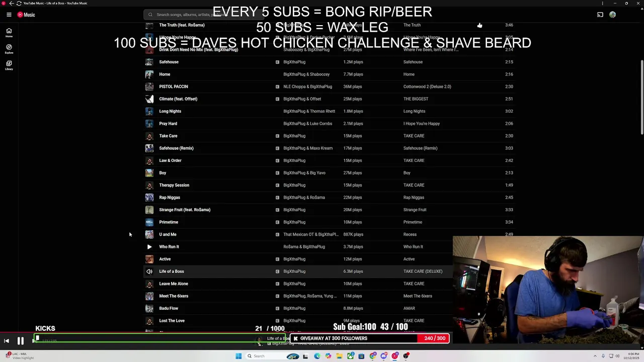Go to Home in the sidebar
The width and height of the screenshot is (644, 362).
[9, 33]
